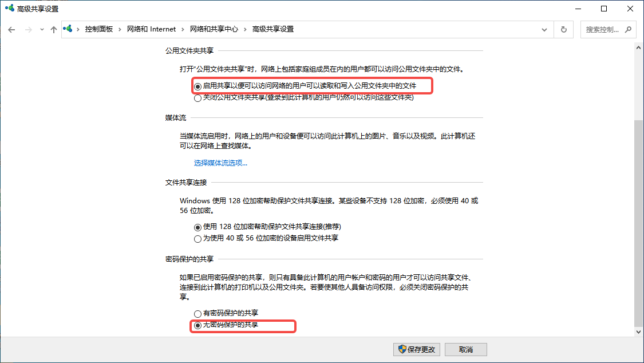Click the 文件共享连接 section heading

click(x=186, y=182)
